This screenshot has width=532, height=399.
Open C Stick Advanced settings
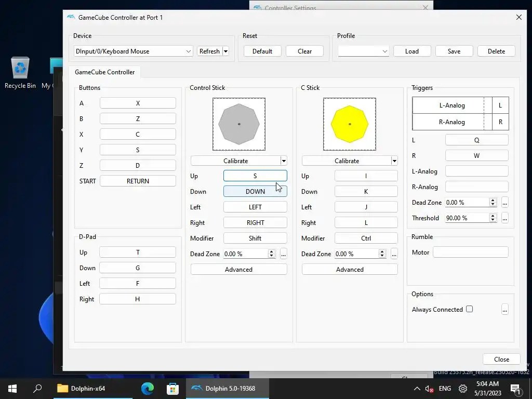350,270
